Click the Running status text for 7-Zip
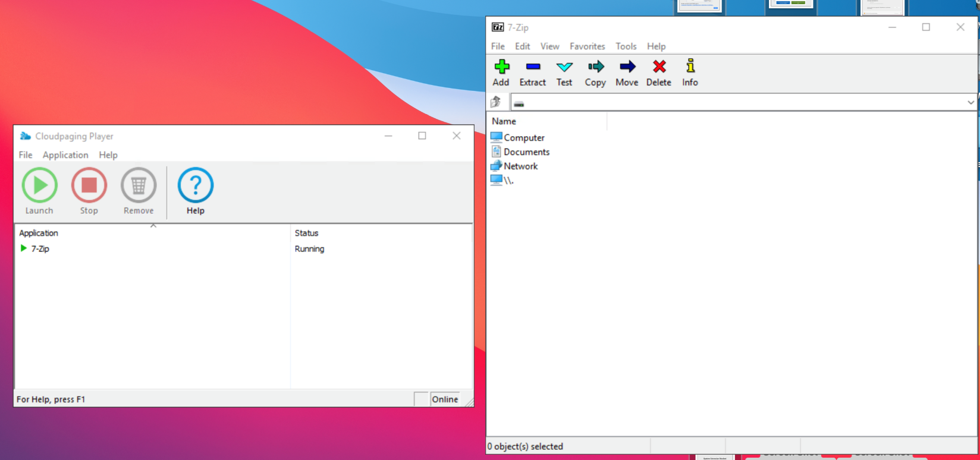 click(309, 248)
